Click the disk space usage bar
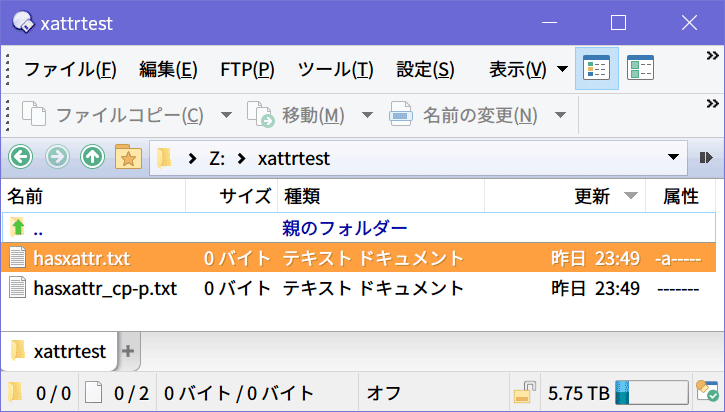 tap(651, 393)
